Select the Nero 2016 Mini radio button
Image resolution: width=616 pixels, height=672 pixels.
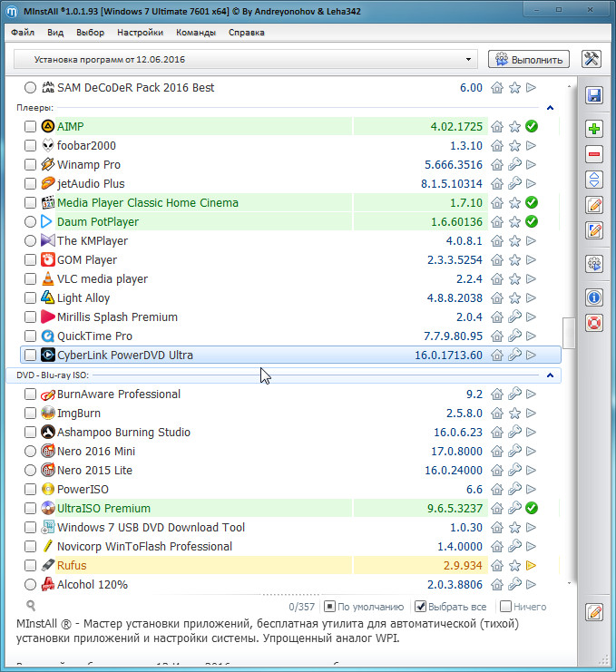coord(30,452)
